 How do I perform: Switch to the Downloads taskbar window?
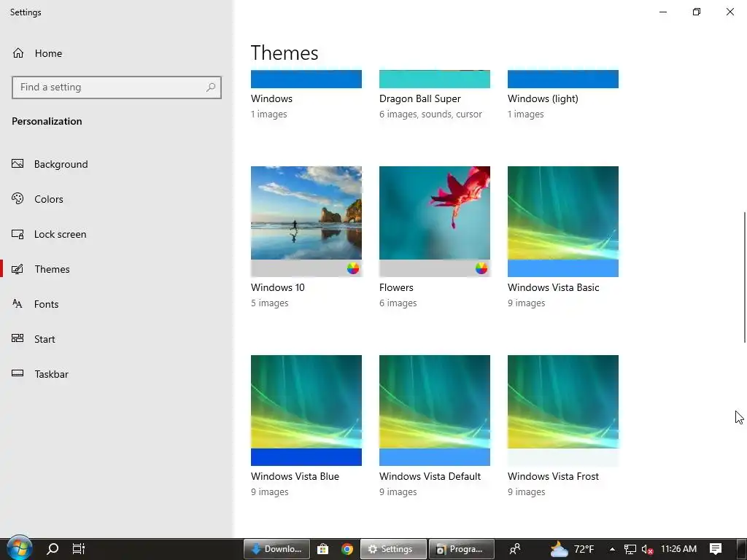[276, 549]
